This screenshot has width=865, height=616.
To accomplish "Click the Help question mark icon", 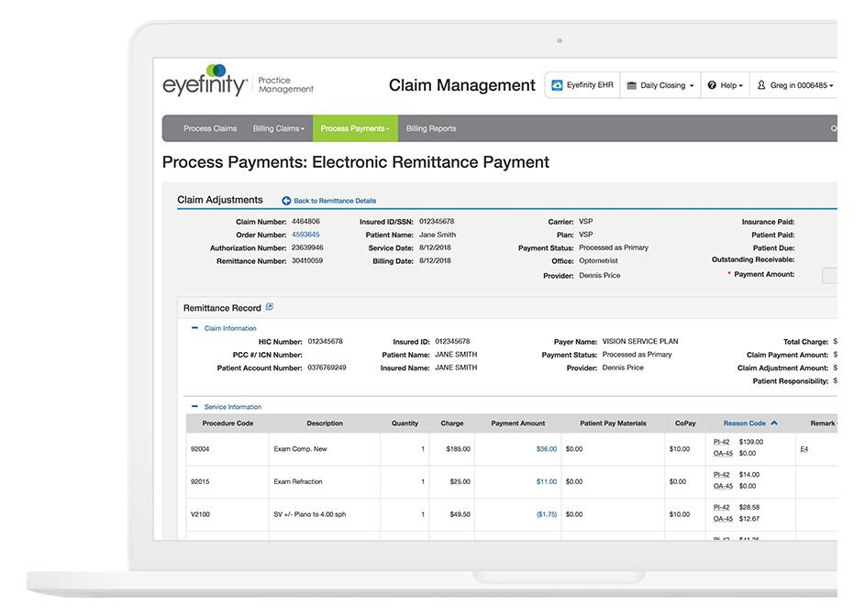I will coord(712,85).
